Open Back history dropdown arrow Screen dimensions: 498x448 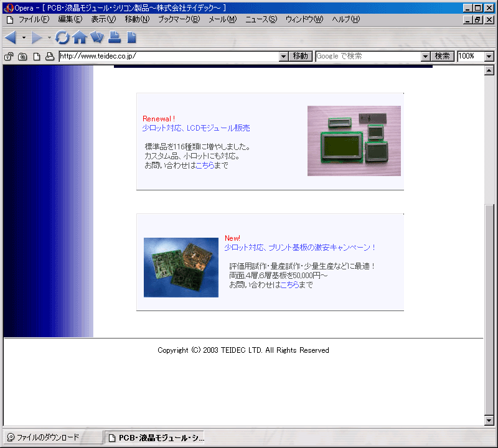pos(24,37)
